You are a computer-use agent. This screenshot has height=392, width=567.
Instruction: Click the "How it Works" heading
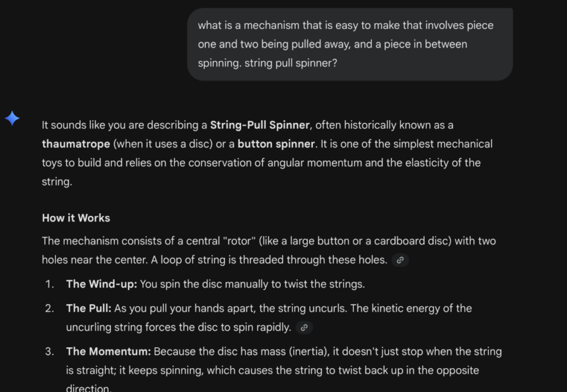click(x=76, y=218)
